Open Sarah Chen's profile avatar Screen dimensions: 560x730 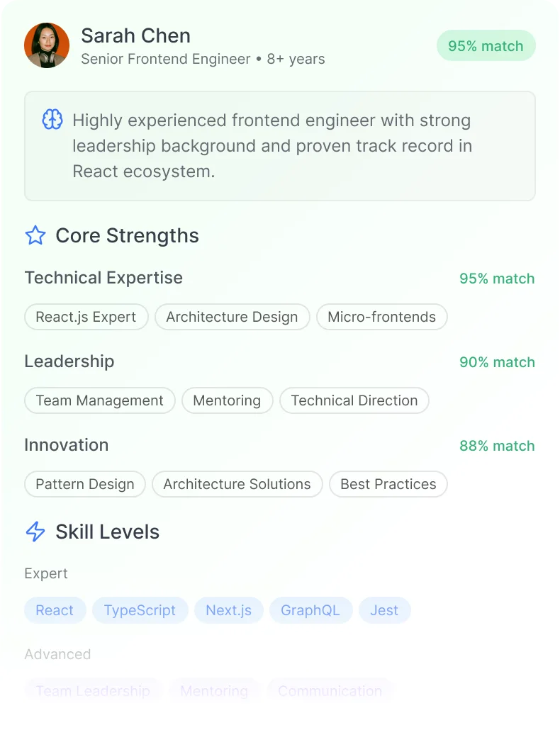pos(47,45)
